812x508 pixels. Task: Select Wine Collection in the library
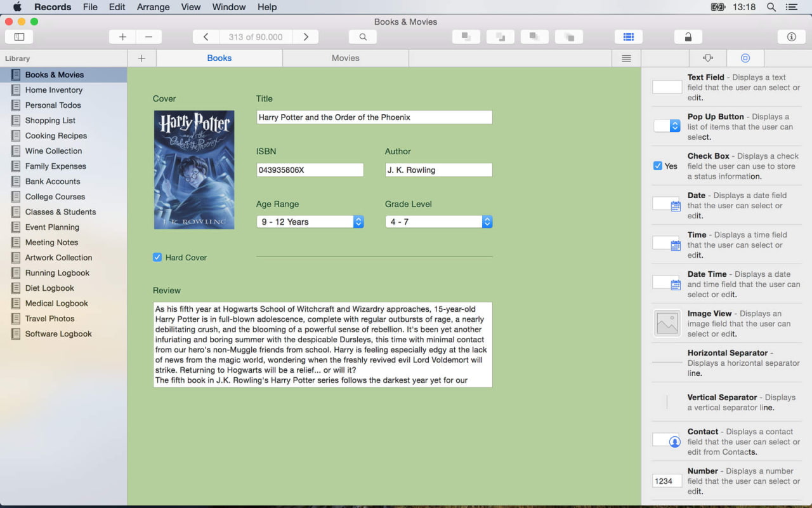(x=53, y=150)
